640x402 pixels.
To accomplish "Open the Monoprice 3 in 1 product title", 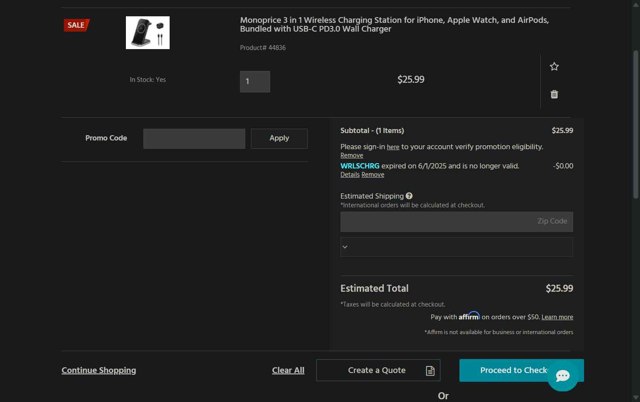I will [394, 24].
